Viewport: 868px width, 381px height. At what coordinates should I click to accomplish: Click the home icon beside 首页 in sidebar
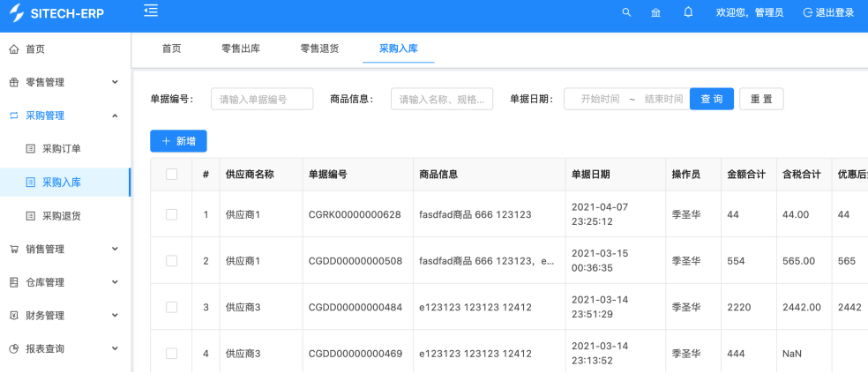pos(13,49)
